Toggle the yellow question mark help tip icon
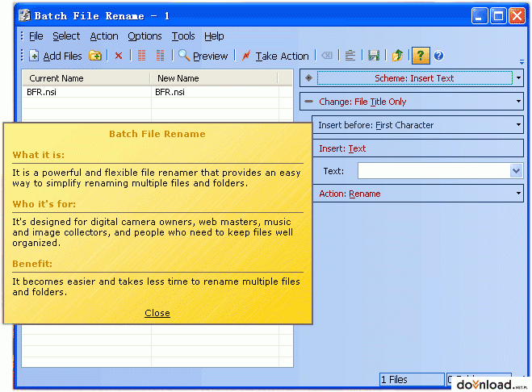Screen dimensions: 532x392 click(x=421, y=56)
